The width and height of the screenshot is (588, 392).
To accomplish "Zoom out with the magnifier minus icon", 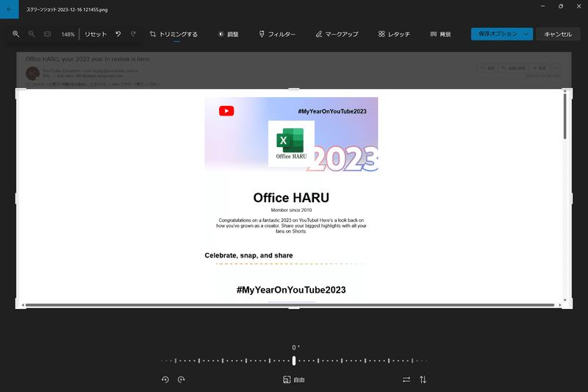I will [32, 34].
